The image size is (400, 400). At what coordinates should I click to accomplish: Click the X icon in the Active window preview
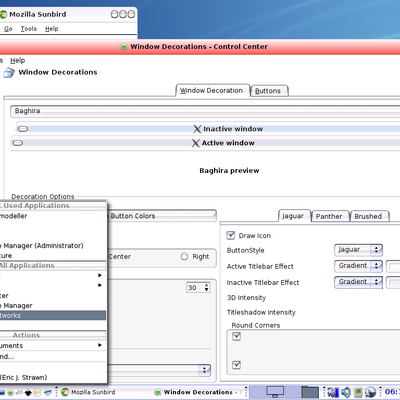(x=196, y=143)
